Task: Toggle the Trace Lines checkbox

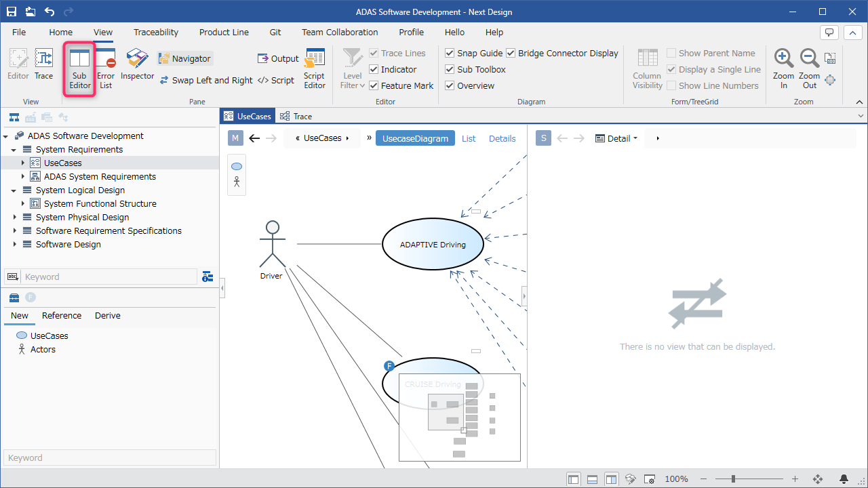Action: tap(374, 53)
